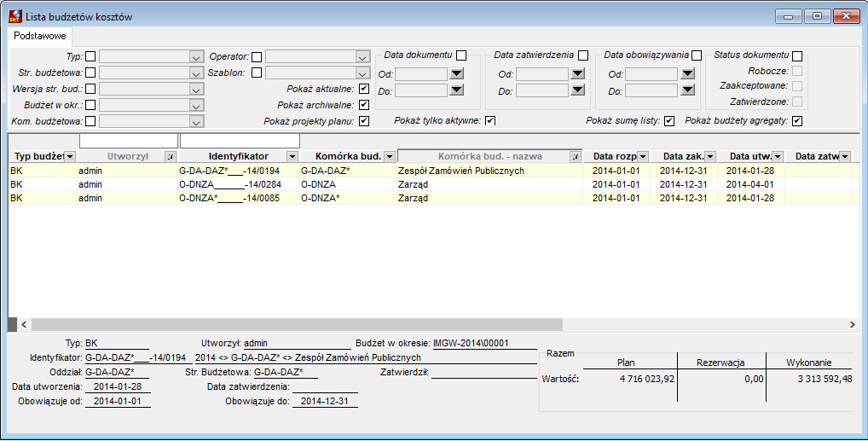Enable the Wersja str. bud. checkbox
868x441 pixels.
click(90, 89)
